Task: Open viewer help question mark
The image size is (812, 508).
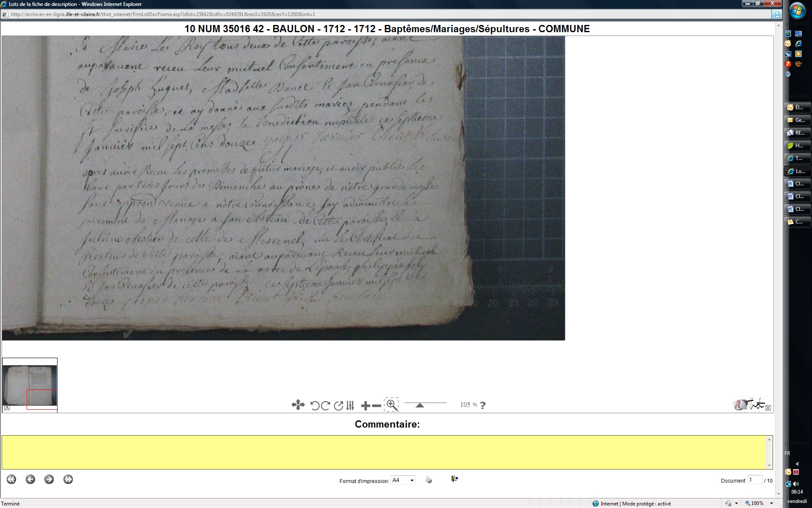Action: point(483,405)
